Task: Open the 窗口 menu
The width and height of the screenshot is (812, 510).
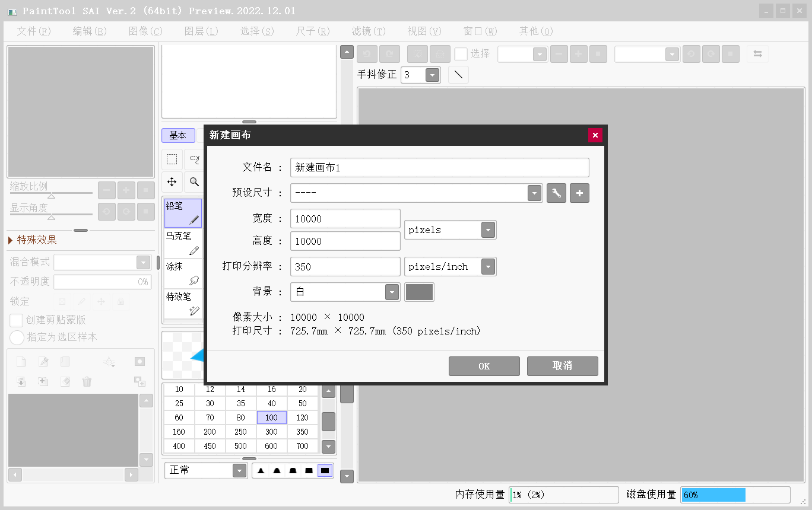Action: point(480,31)
